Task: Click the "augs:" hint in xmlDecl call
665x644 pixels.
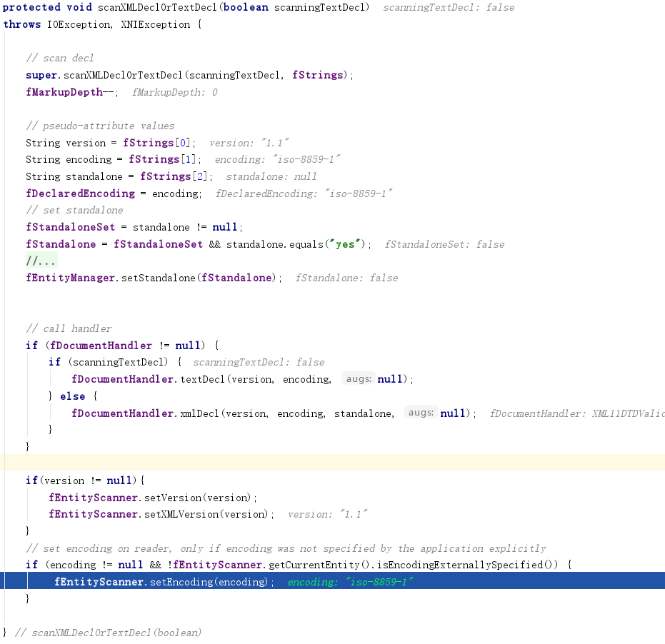Action: click(x=421, y=413)
